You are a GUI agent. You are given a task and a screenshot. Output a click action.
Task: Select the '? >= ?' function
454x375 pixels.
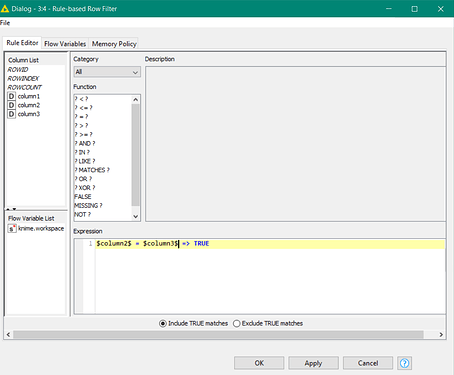point(83,134)
